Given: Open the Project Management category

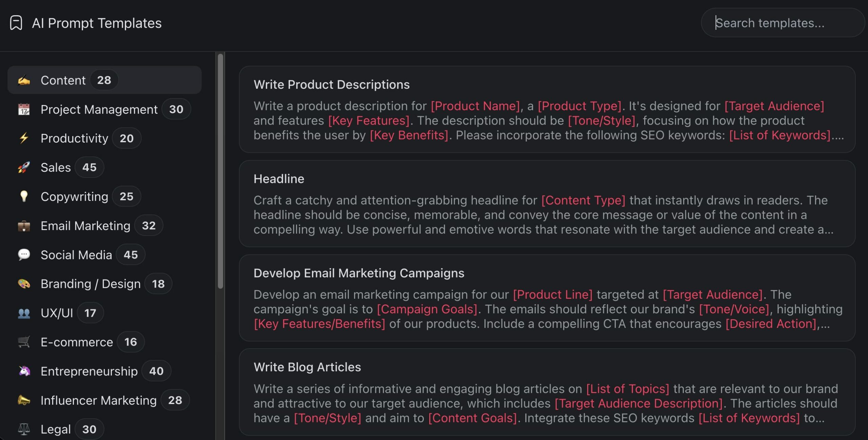Looking at the screenshot, I should pos(99,109).
